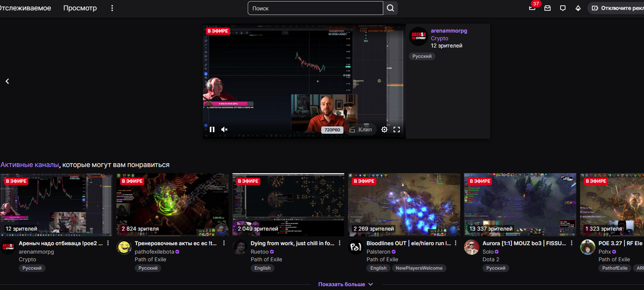Open the Palsteron stream thumbnail
Image resolution: width=644 pixels, height=290 pixels.
click(404, 205)
